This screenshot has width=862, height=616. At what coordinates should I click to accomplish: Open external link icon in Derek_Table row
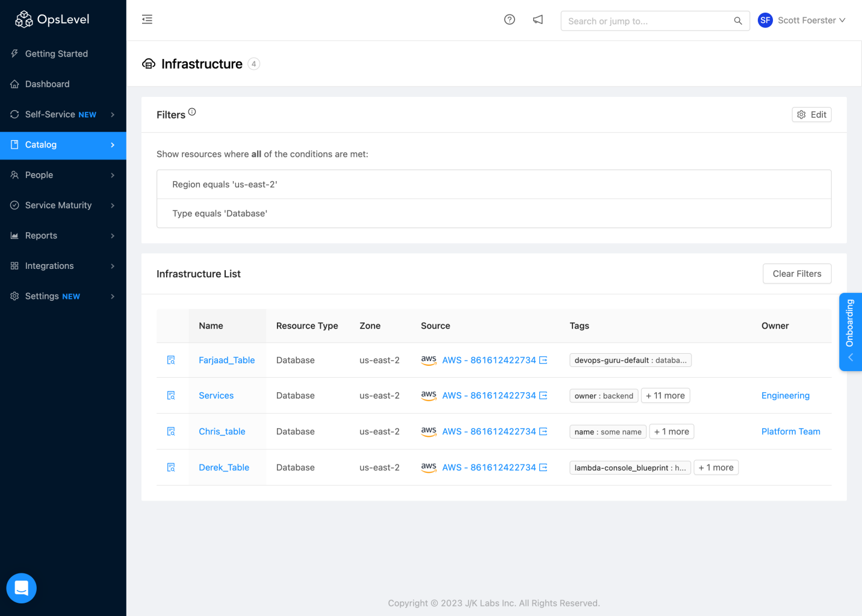pyautogui.click(x=543, y=467)
